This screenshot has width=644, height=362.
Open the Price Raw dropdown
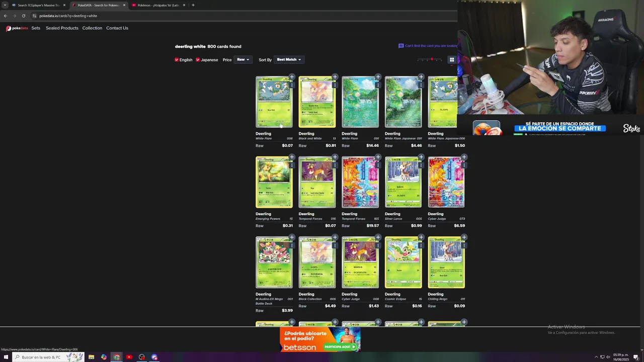(x=243, y=60)
